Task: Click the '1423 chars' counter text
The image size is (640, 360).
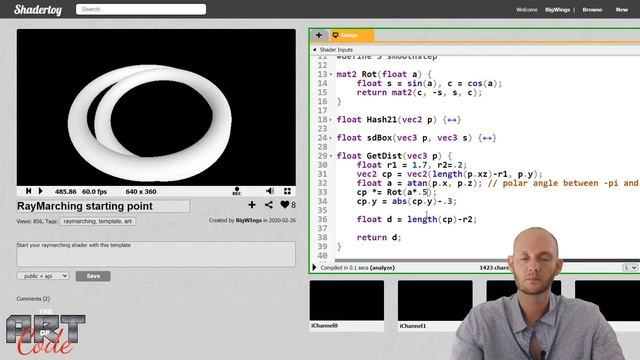Action: point(493,268)
